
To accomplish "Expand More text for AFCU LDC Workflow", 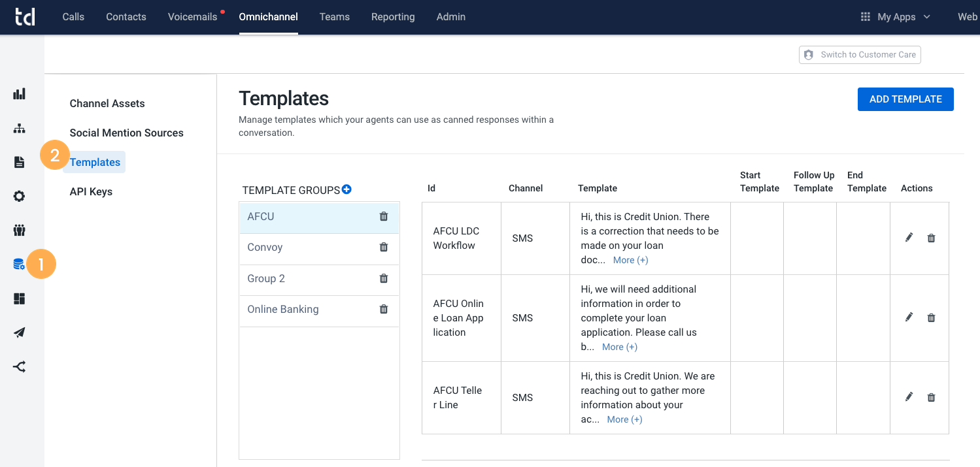I will coord(630,260).
